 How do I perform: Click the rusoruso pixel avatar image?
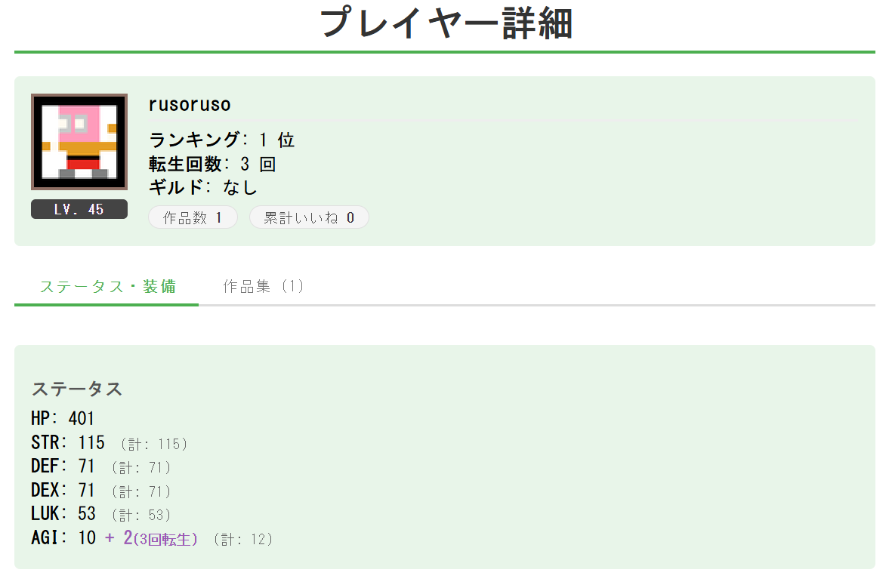pos(79,142)
